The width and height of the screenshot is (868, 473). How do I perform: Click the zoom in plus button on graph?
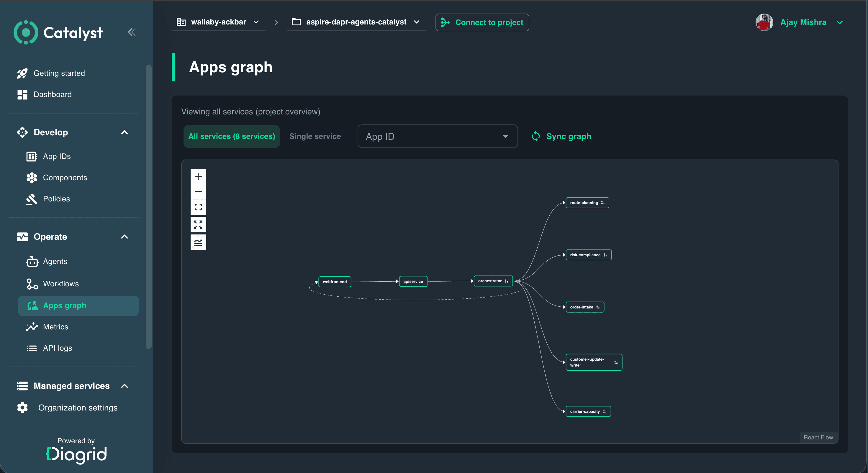pyautogui.click(x=198, y=176)
